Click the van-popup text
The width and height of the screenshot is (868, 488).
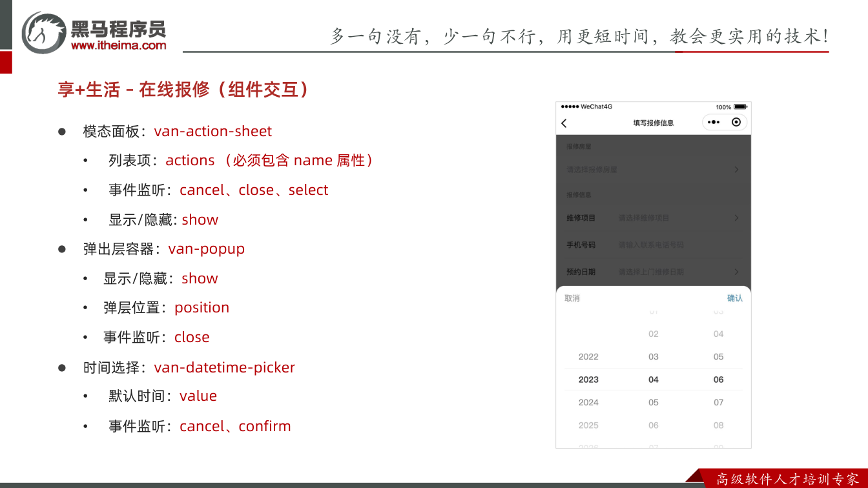[207, 249]
